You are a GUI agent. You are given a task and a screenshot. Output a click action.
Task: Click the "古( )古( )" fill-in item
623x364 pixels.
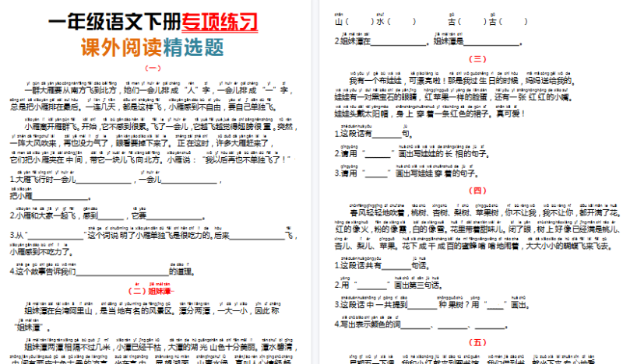(487, 22)
